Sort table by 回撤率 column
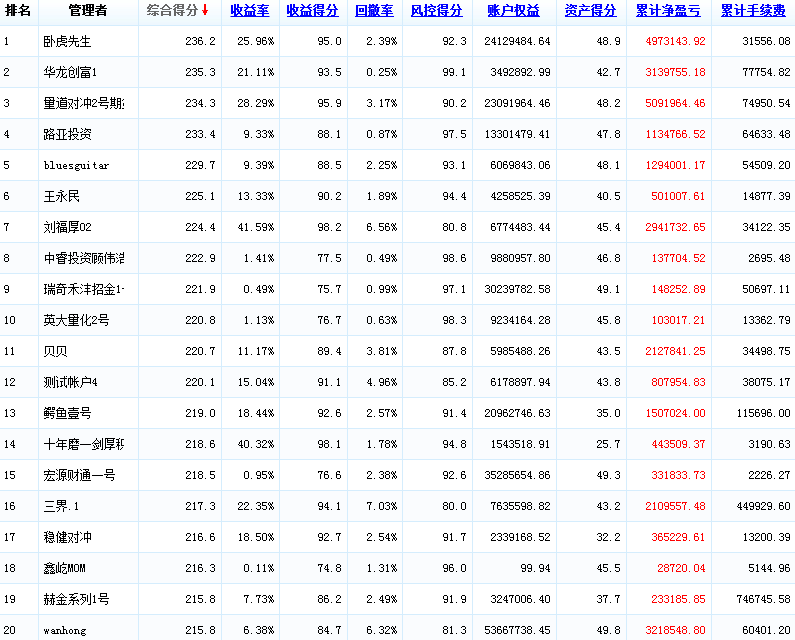 (x=374, y=11)
